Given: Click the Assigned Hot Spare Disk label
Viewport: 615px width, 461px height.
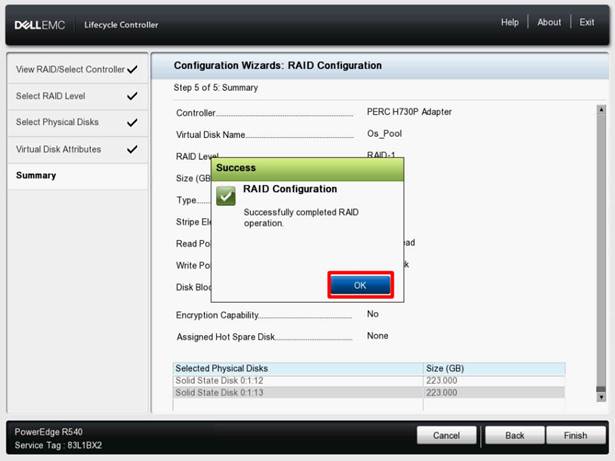Looking at the screenshot, I should coord(226,337).
